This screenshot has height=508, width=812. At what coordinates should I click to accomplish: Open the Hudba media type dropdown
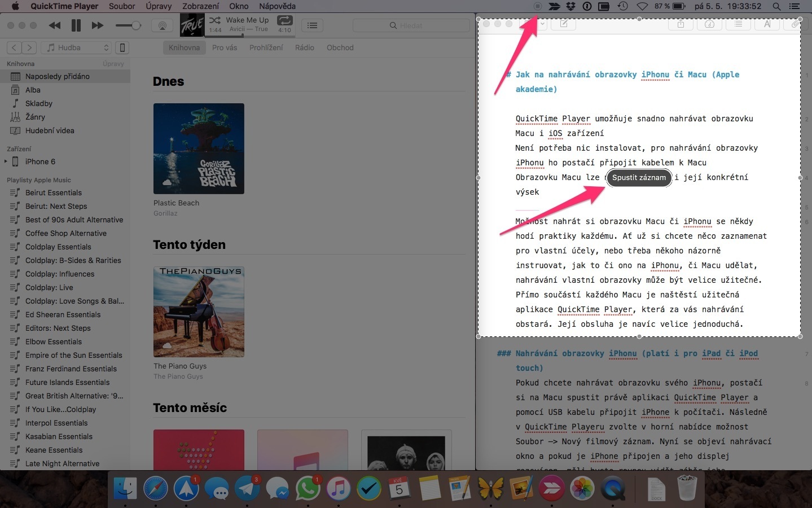coord(76,47)
